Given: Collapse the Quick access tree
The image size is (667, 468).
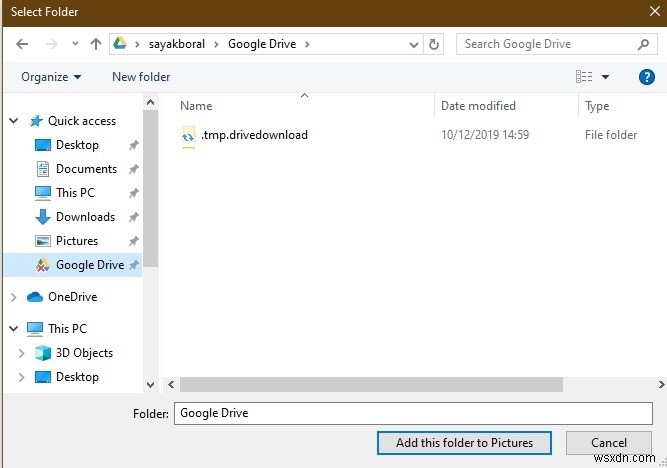Looking at the screenshot, I should (x=13, y=121).
